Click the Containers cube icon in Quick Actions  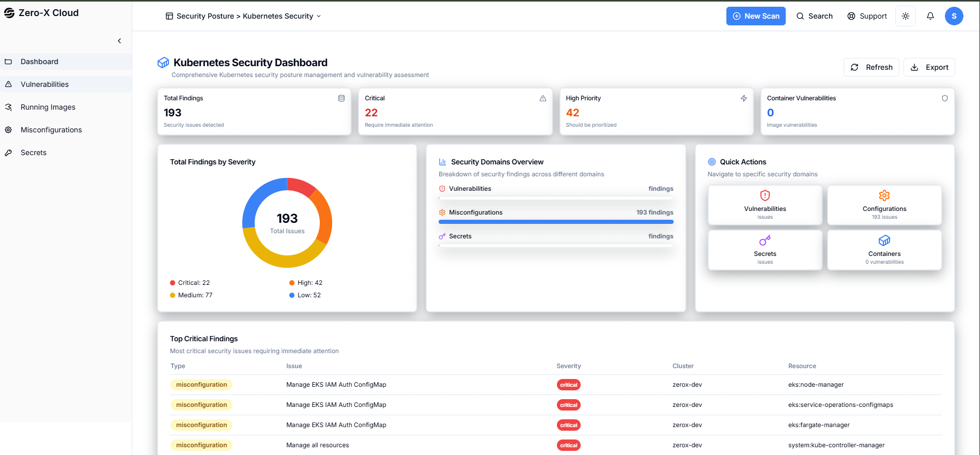click(884, 240)
